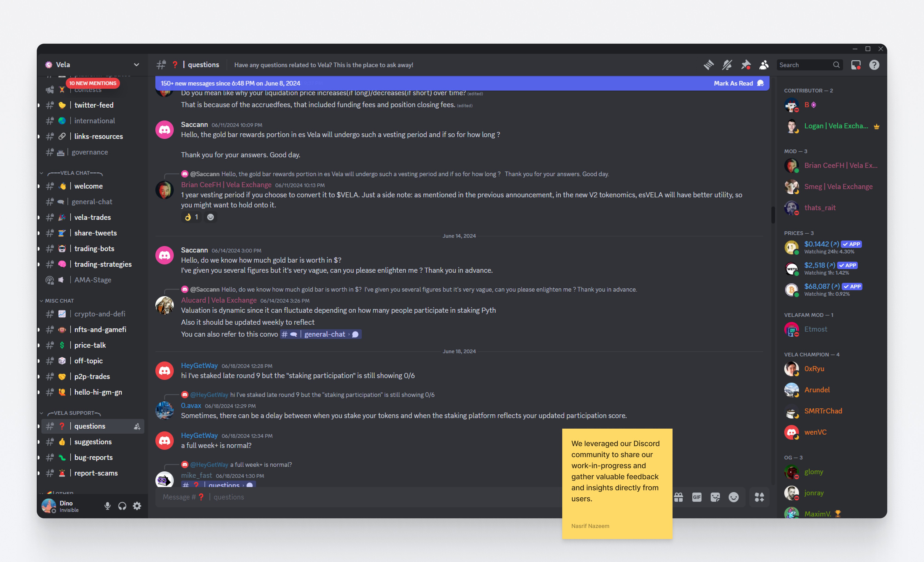This screenshot has height=562, width=924.
Task: Deafen using the headphones icon
Action: tap(122, 506)
